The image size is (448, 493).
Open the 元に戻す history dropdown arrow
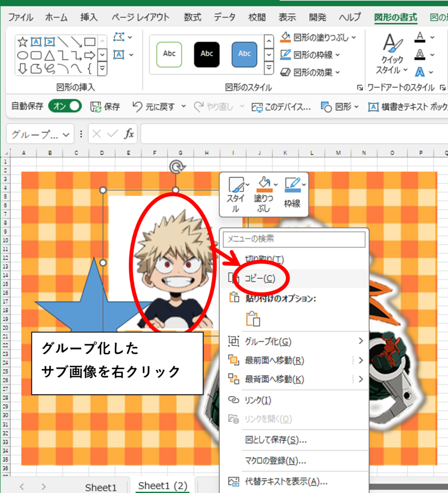point(183,106)
